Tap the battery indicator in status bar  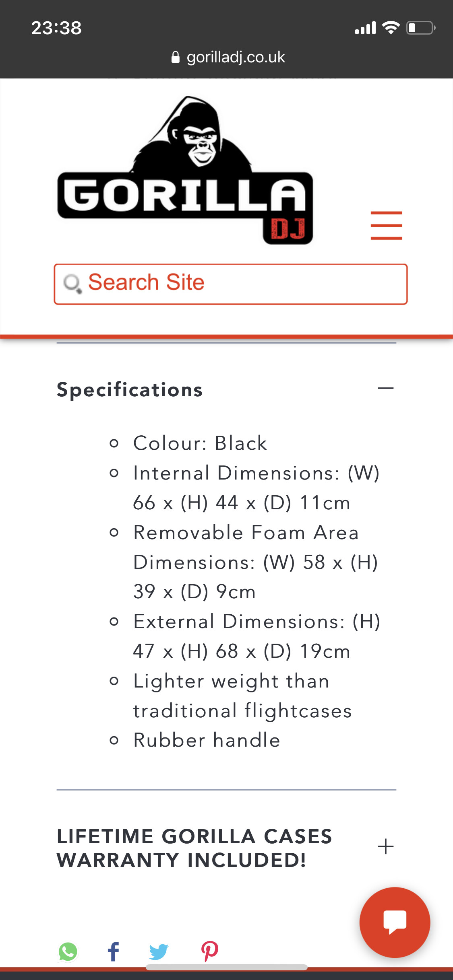421,28
